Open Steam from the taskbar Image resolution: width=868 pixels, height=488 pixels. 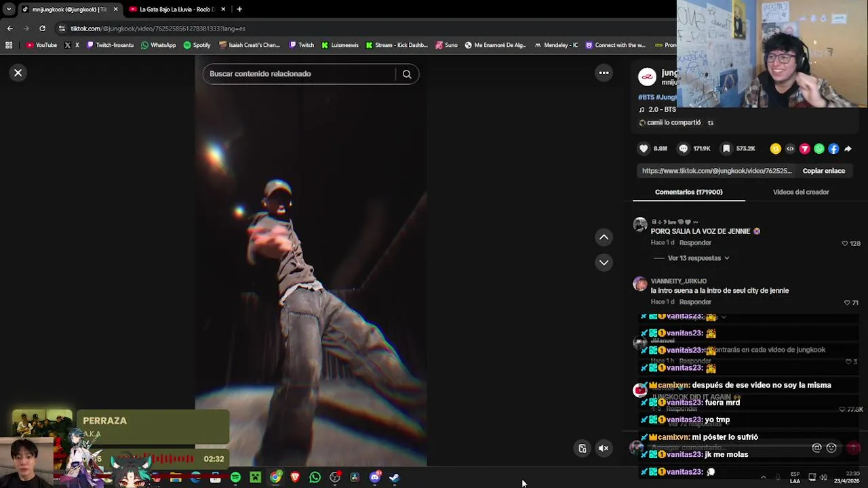(395, 478)
